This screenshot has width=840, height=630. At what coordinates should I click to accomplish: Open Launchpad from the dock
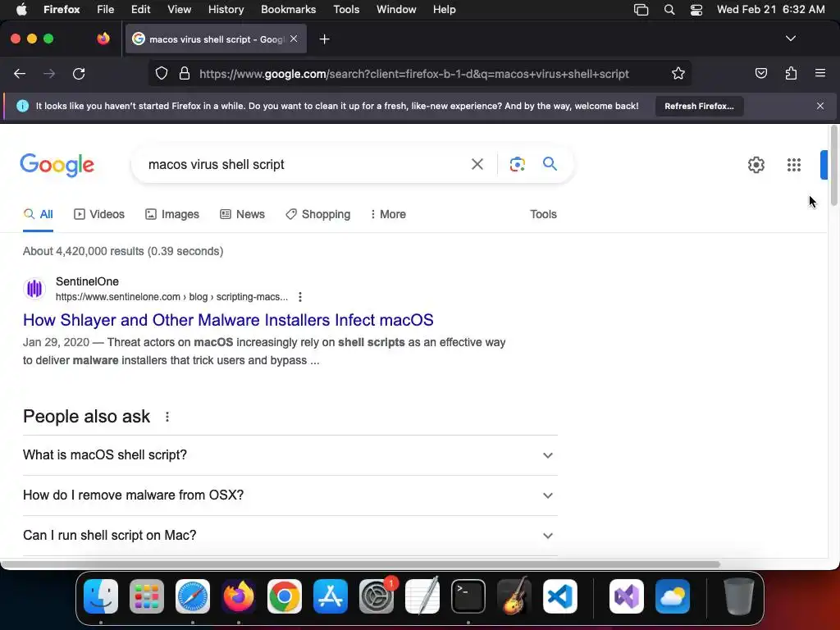(x=147, y=596)
